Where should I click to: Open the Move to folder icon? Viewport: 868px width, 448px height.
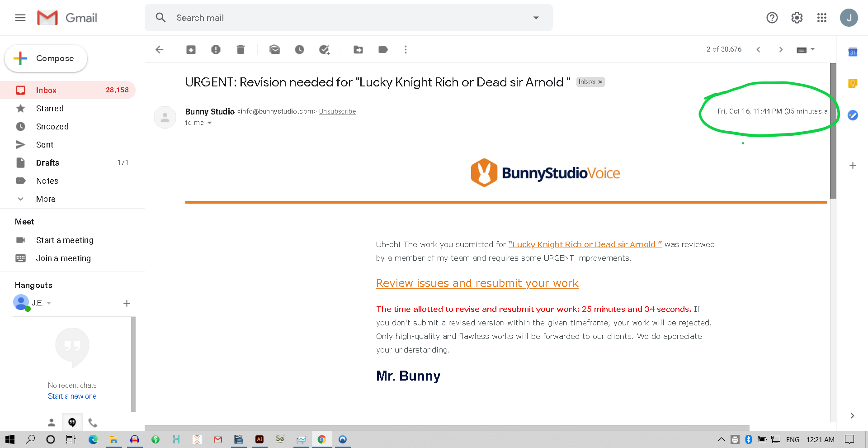coord(358,50)
